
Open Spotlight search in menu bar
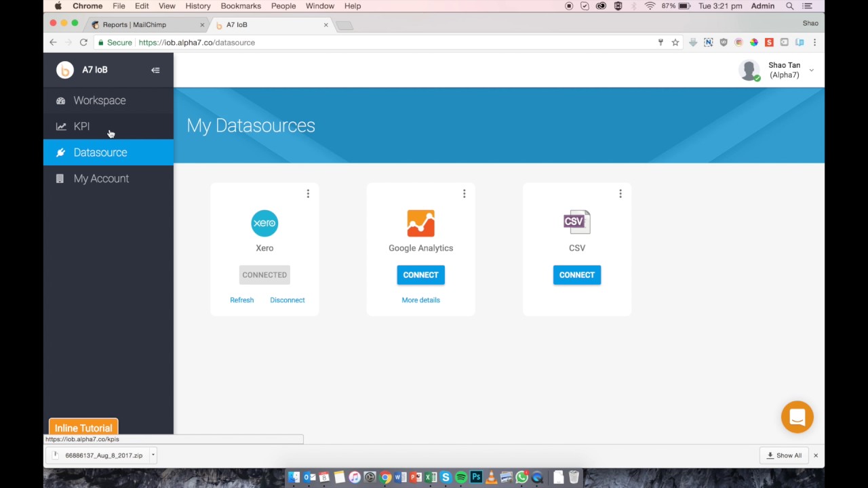[790, 6]
